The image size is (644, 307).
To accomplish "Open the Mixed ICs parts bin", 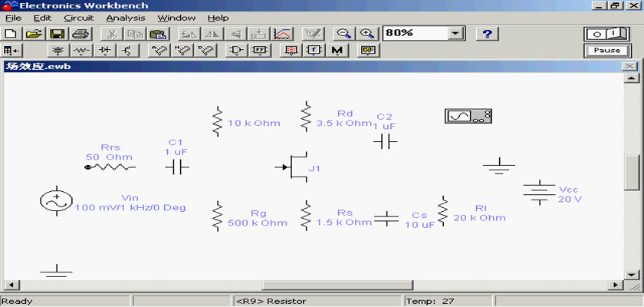I will (x=182, y=51).
